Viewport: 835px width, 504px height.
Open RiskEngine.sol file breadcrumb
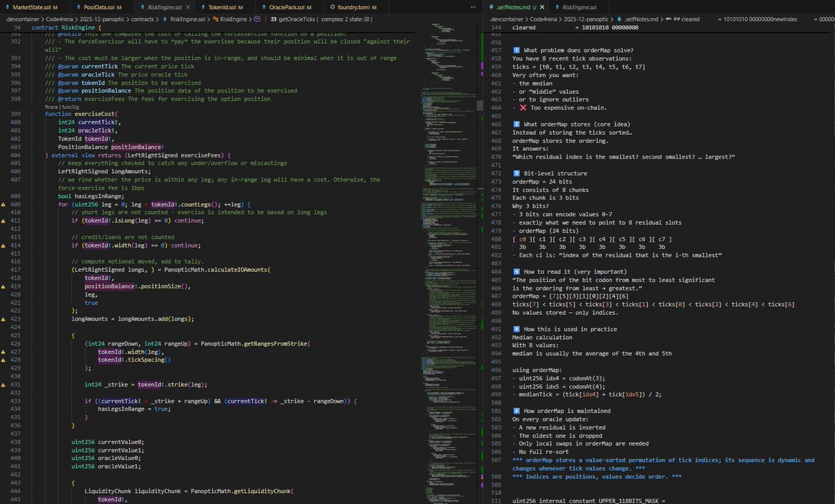[x=184, y=21]
